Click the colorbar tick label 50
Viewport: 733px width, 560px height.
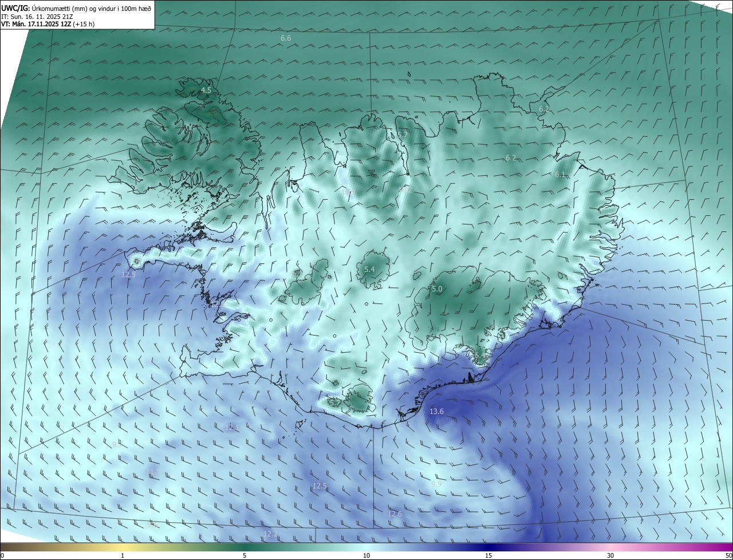(728, 555)
